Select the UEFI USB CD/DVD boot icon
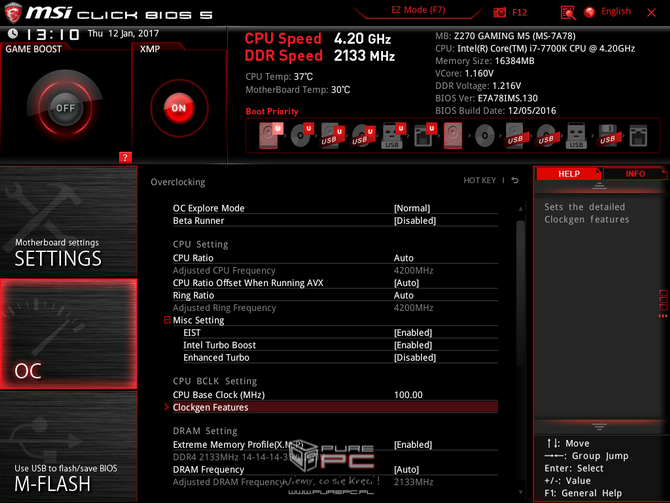Screen dimensions: 670x503 coord(363,135)
